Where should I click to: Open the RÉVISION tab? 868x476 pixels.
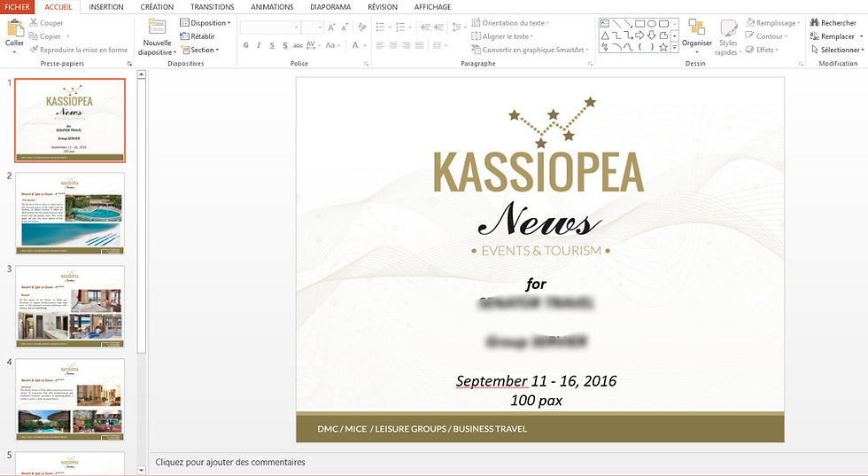tap(383, 7)
